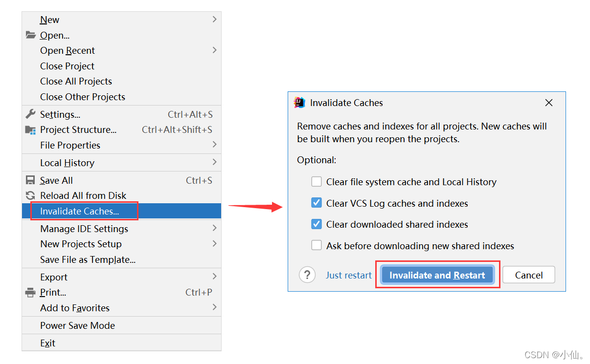Click the Open folder icon
The width and height of the screenshot is (590, 364).
30,35
